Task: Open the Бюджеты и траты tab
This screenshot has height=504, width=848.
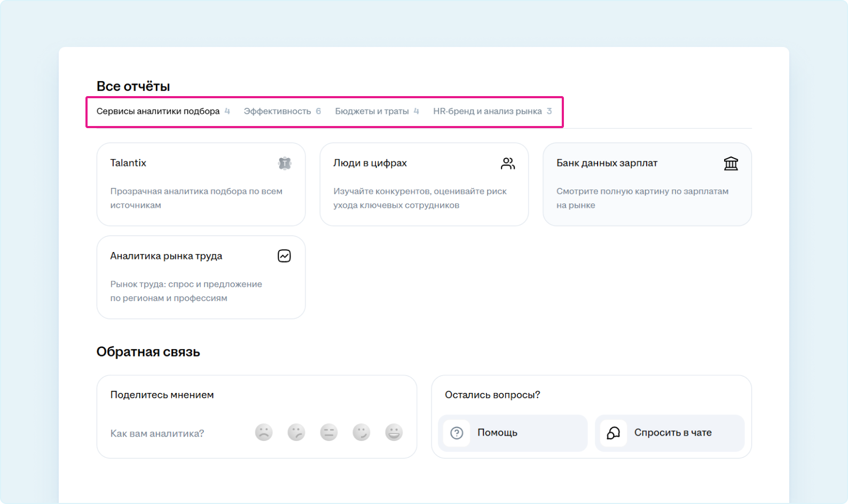Action: (x=372, y=111)
